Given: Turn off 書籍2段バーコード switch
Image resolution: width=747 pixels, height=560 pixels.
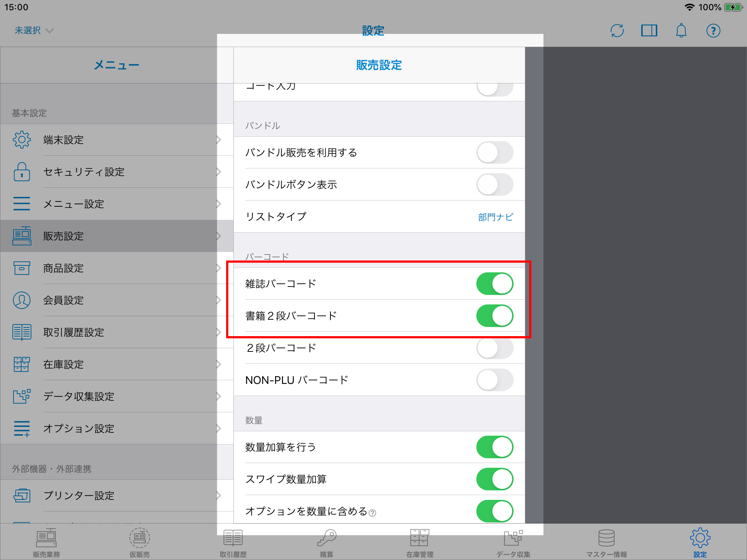Looking at the screenshot, I should click(495, 316).
